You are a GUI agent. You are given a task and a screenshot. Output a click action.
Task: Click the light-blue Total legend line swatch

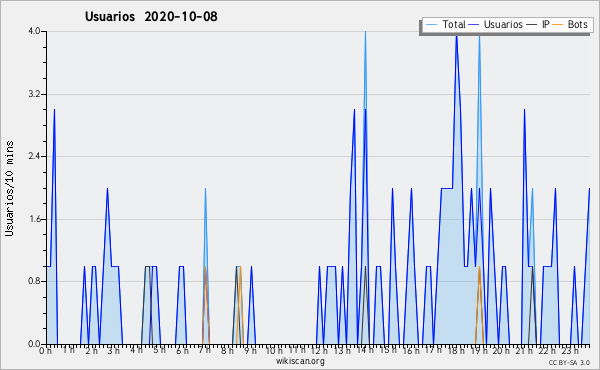[431, 25]
